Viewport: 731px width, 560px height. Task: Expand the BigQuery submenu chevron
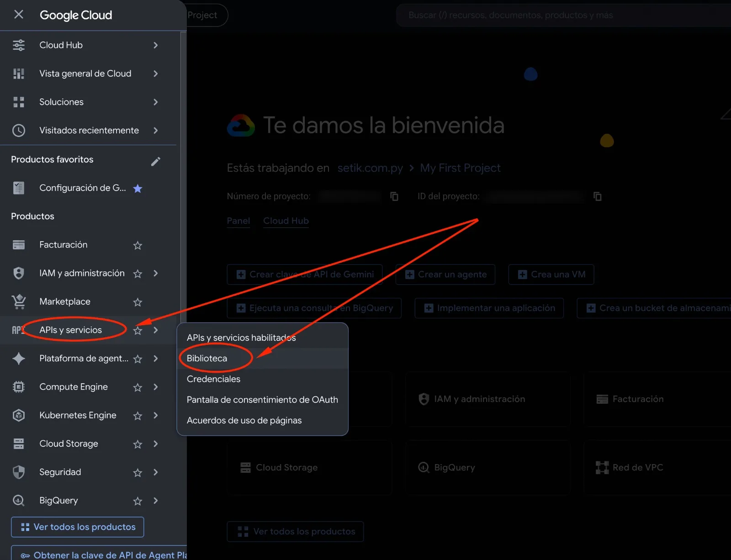click(x=156, y=501)
